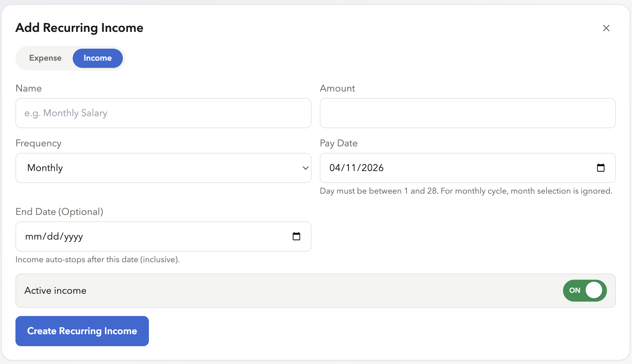
Task: Select the Income tab
Action: (97, 58)
